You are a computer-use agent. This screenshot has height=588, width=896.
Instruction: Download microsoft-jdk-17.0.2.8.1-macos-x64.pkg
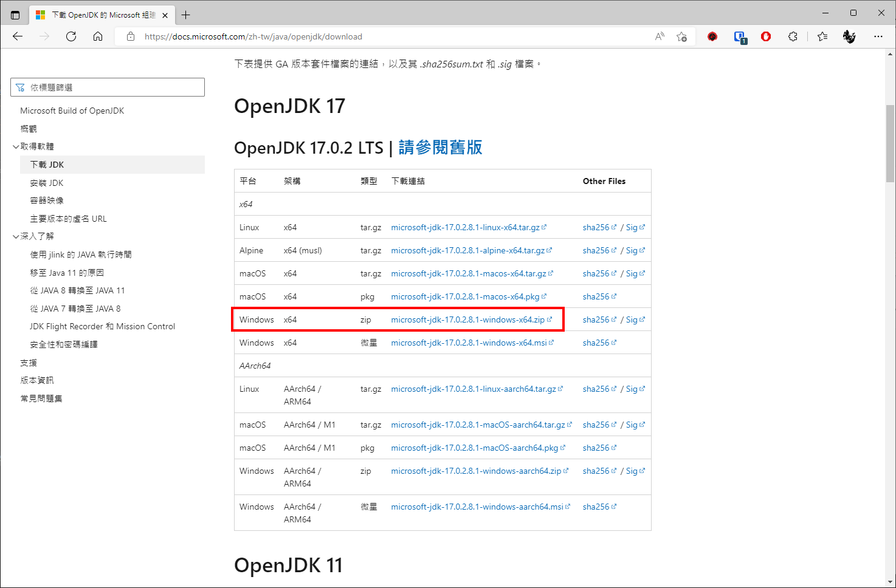point(469,296)
